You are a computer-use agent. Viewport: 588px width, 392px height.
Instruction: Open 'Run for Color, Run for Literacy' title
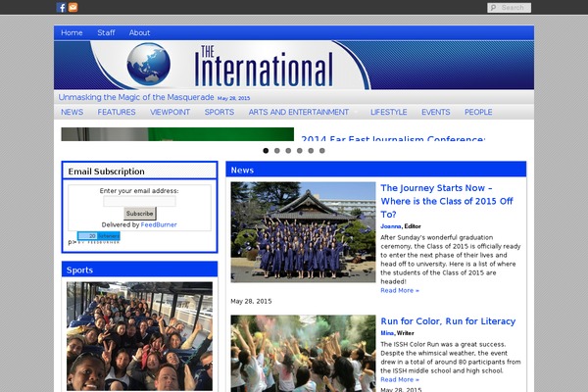click(x=448, y=321)
